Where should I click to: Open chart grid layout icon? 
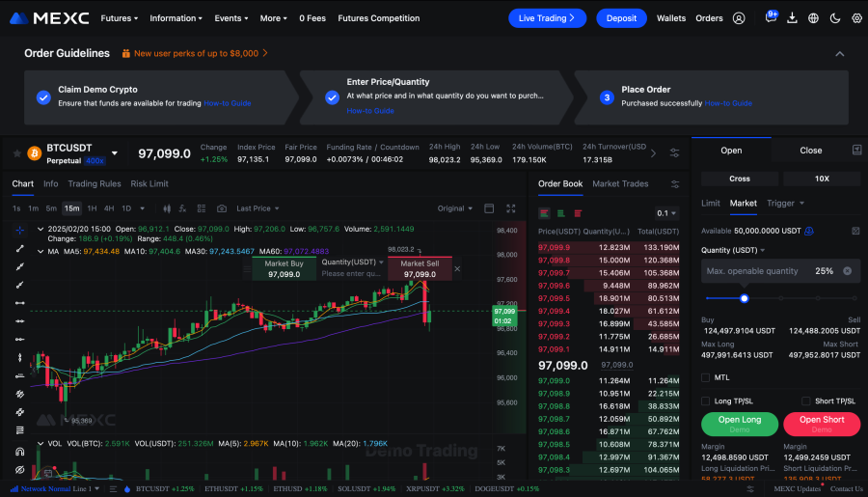pos(202,208)
